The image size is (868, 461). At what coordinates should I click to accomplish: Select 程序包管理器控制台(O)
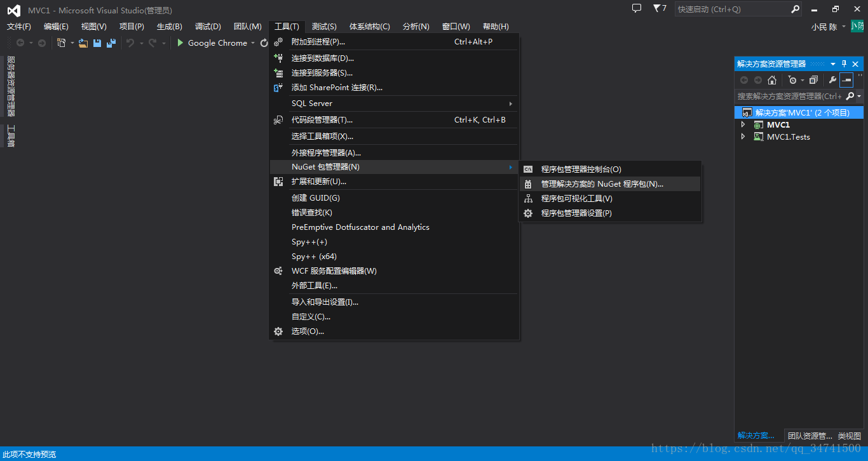click(x=610, y=170)
